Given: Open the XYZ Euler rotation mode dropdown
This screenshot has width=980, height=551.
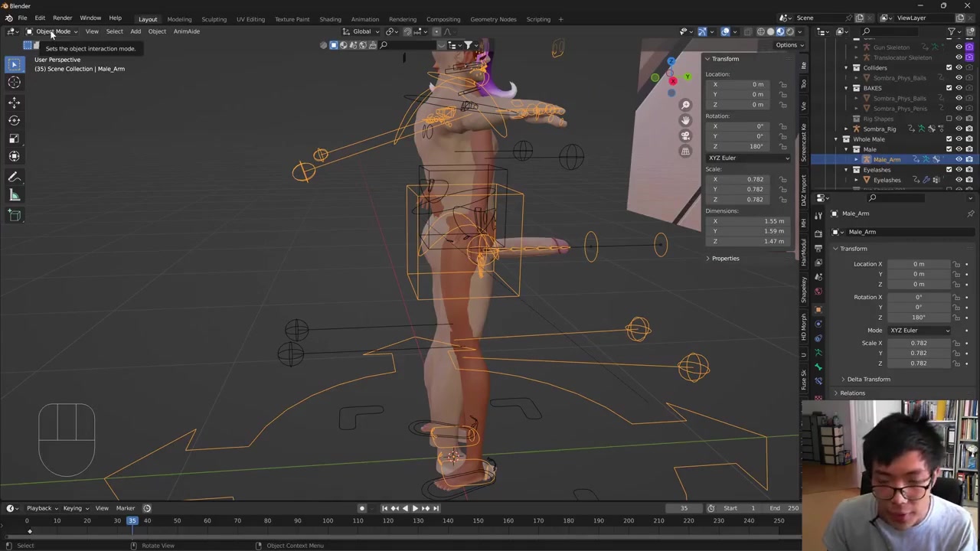Looking at the screenshot, I should 748,158.
